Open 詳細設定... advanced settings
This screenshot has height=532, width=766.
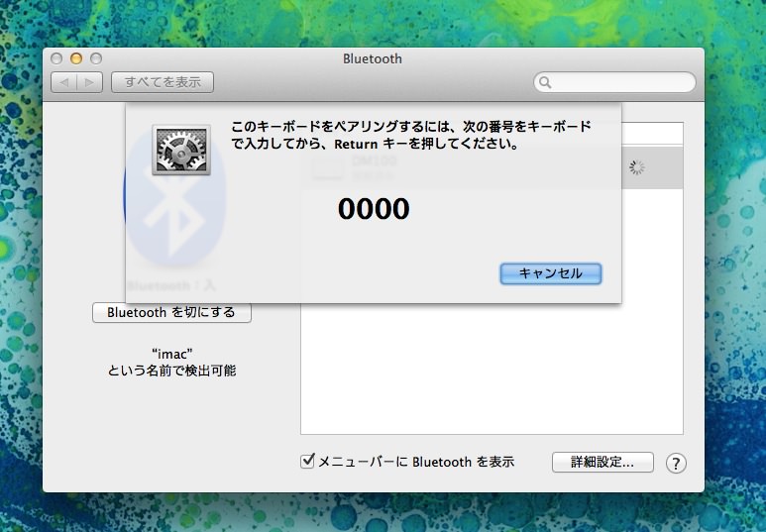tap(602, 462)
